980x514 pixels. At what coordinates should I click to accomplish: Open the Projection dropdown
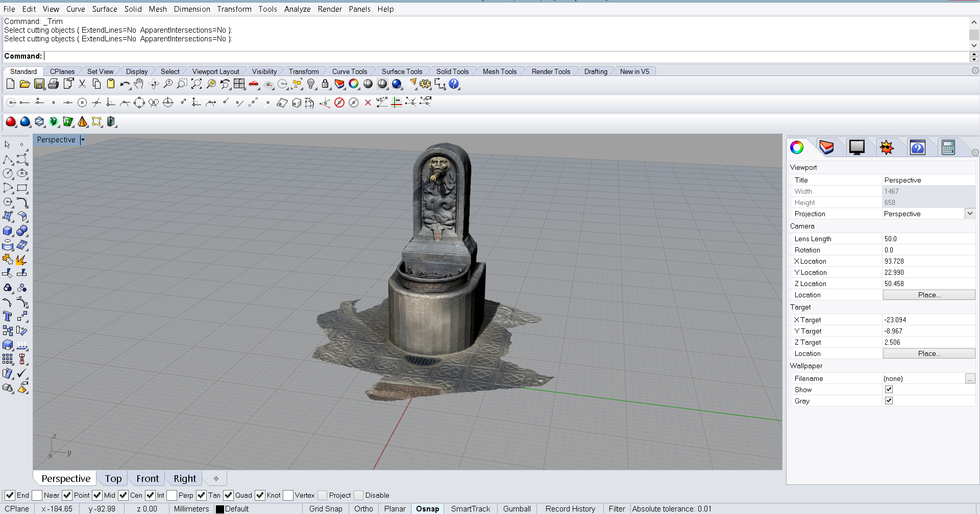[970, 214]
